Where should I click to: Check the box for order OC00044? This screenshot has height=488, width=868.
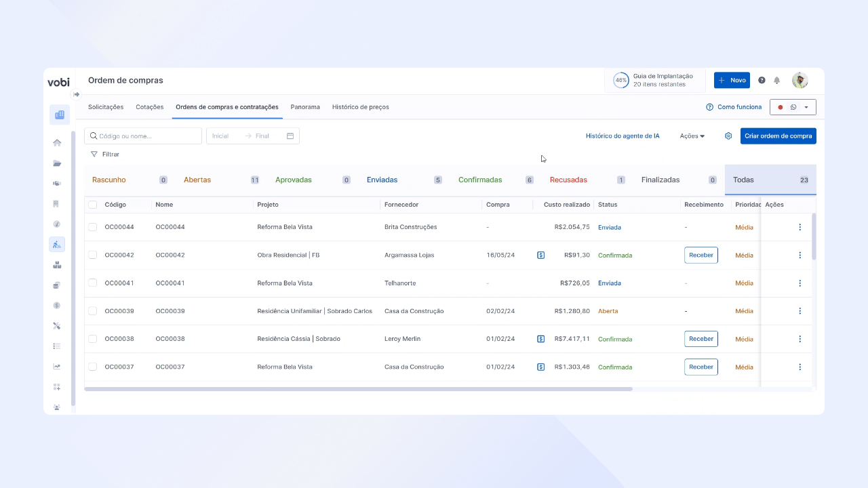tap(92, 227)
